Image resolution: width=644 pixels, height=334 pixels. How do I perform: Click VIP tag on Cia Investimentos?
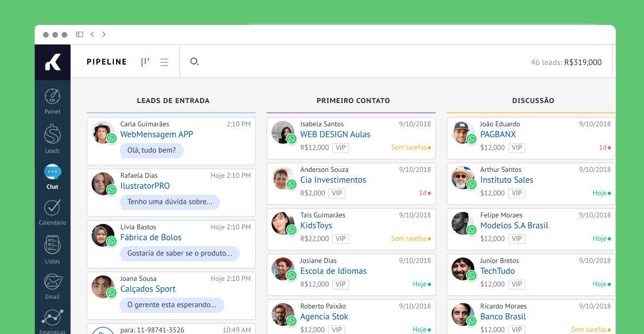click(337, 193)
